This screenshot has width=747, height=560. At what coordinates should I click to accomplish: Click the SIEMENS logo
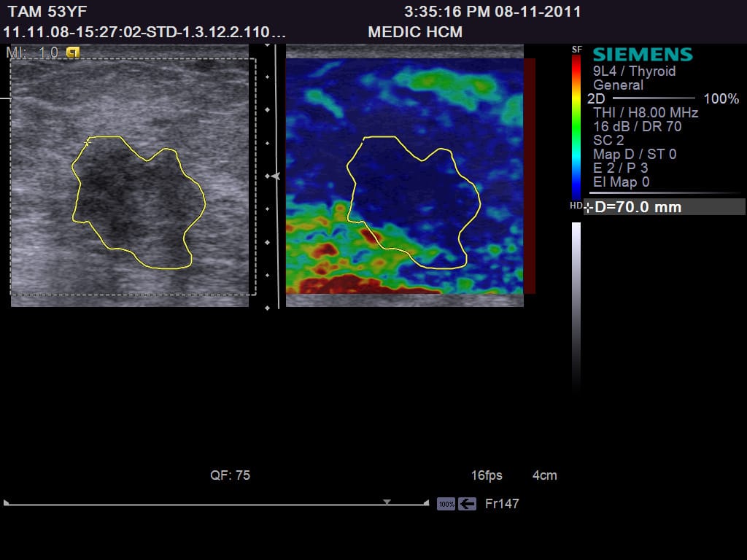pos(643,54)
